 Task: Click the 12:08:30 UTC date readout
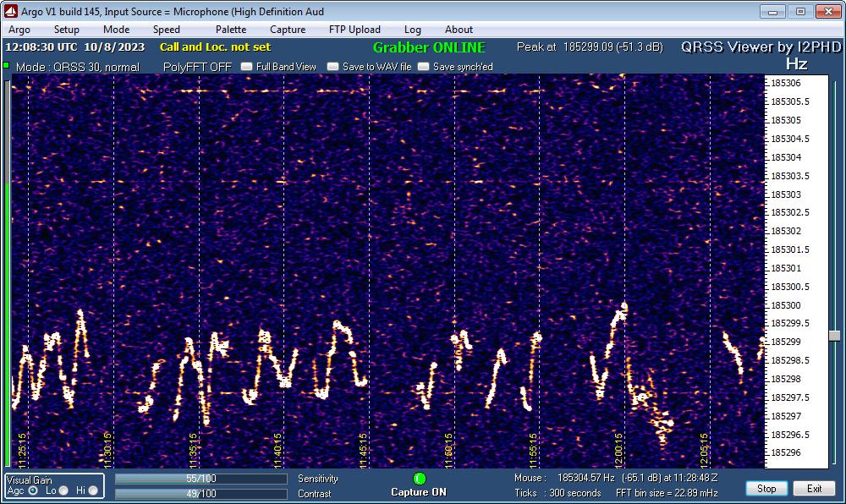pos(74,47)
